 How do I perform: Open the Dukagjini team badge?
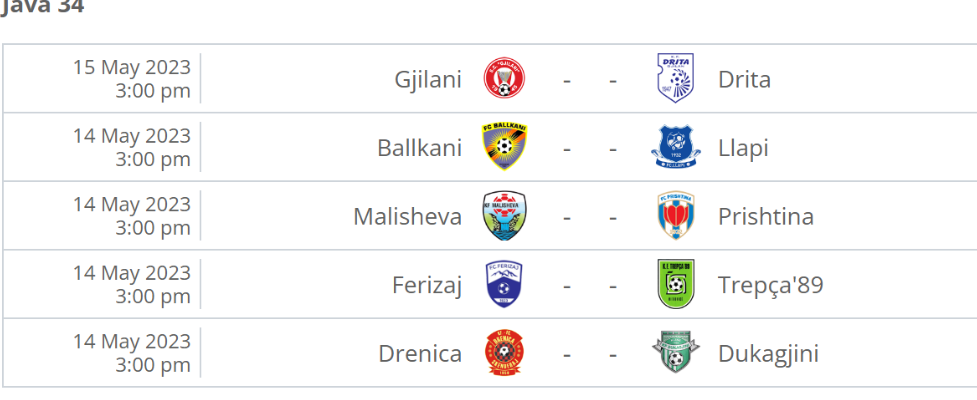click(675, 353)
